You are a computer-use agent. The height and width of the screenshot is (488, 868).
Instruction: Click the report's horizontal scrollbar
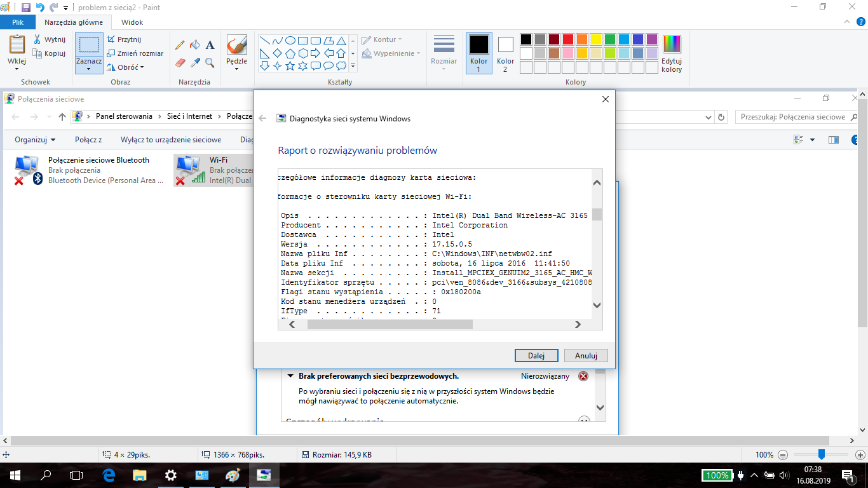pos(390,324)
